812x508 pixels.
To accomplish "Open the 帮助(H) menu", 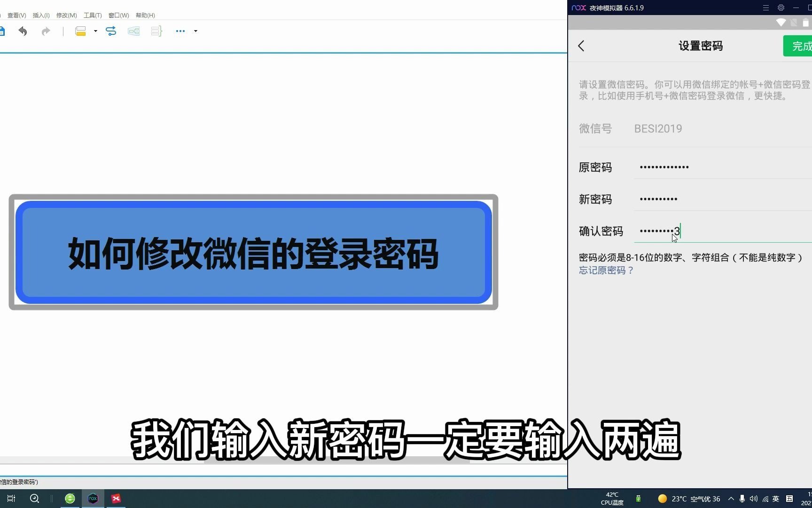I will tap(145, 16).
